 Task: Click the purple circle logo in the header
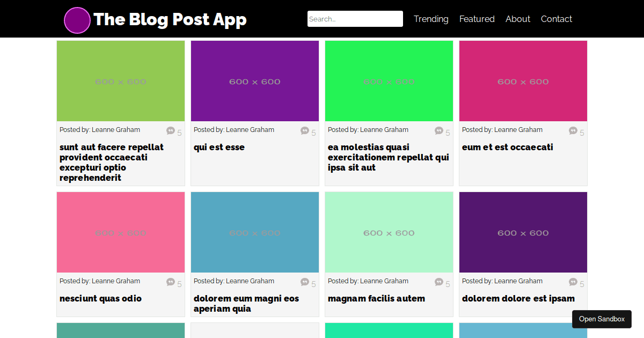click(77, 20)
